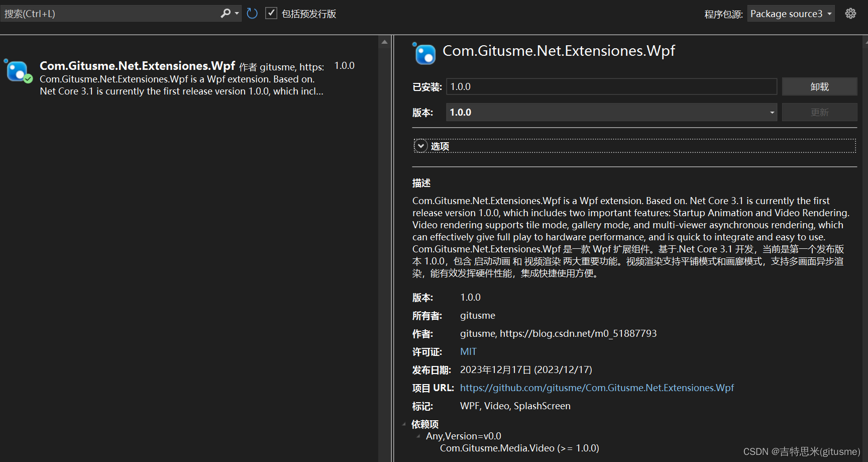Viewport: 868px width, 462px height.
Task: Open search options dropdown arrow
Action: [x=237, y=14]
